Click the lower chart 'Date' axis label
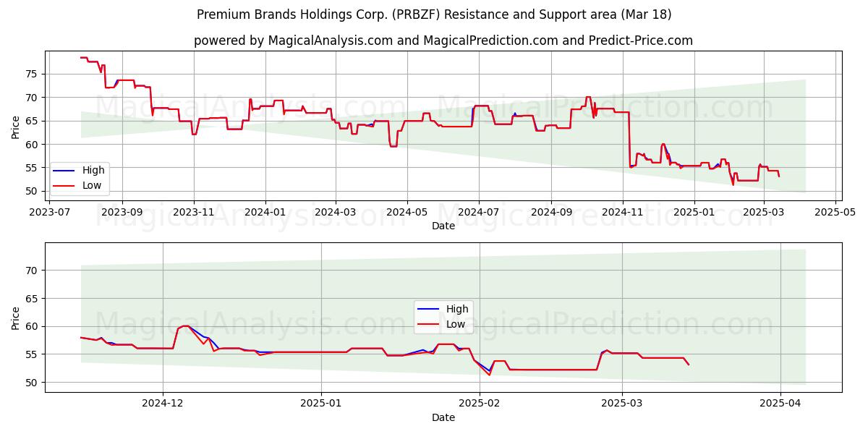868x434 pixels. coord(443,417)
